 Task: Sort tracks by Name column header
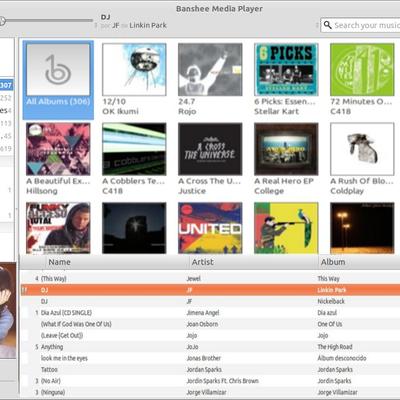(117, 262)
